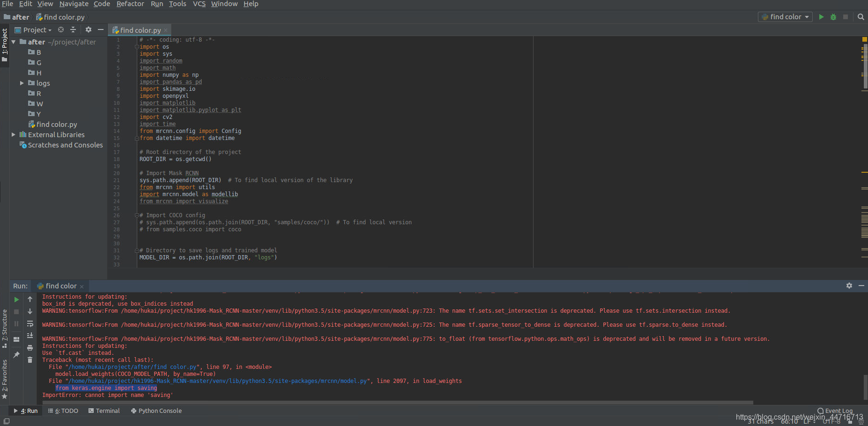Click 'after' breadcrumb in navigation bar

[x=16, y=17]
